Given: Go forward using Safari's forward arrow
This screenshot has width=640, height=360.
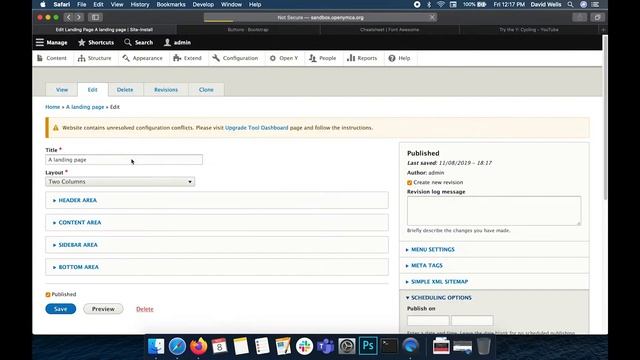Looking at the screenshot, I should pos(79,17).
